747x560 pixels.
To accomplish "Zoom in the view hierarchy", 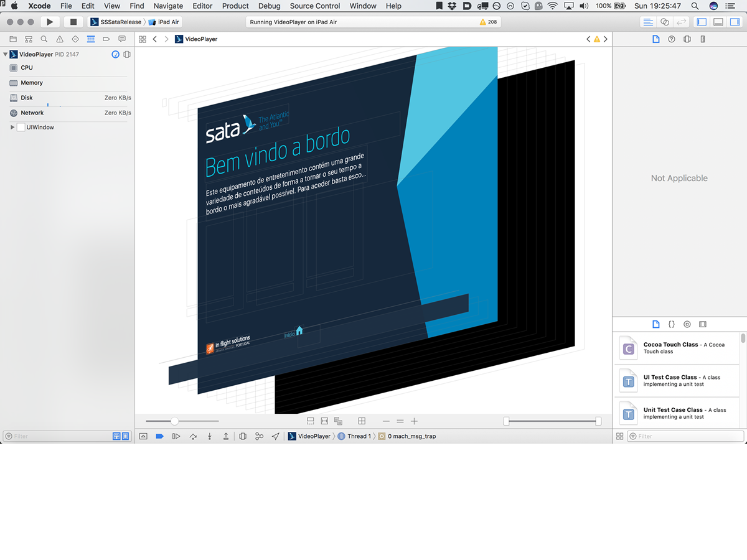I will pyautogui.click(x=415, y=421).
